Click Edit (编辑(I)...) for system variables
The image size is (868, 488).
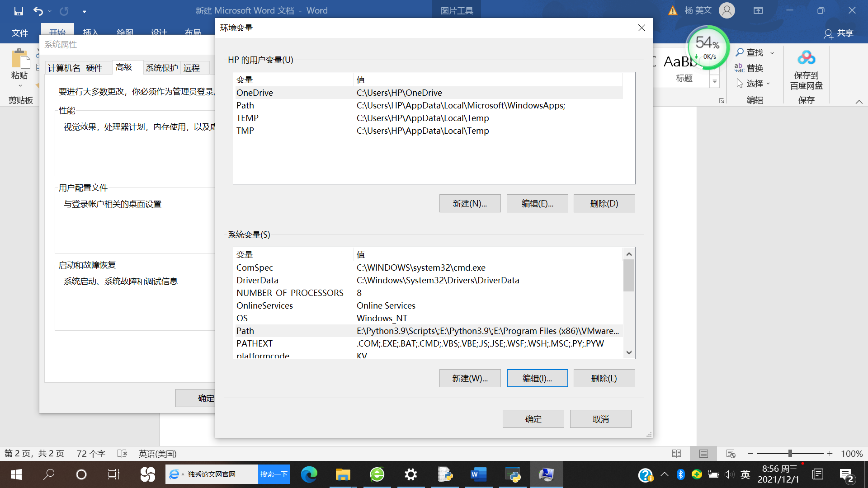[537, 378]
